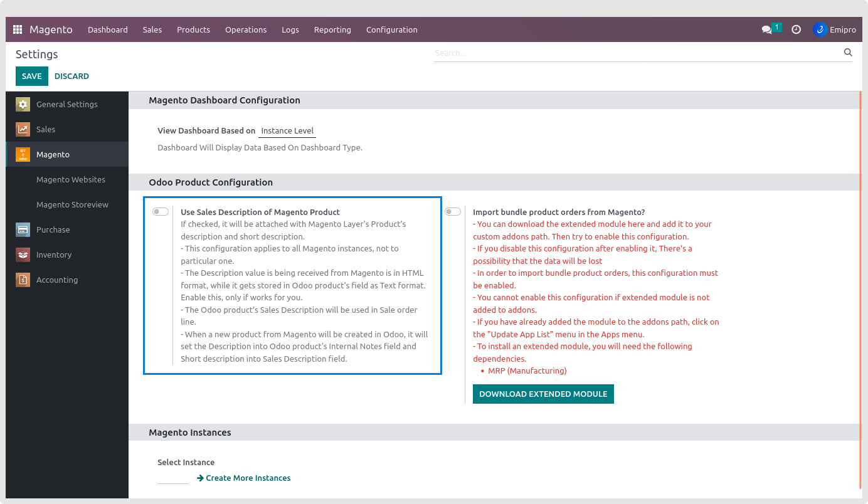Click the Sales chart icon in sidebar
Image resolution: width=868 pixels, height=504 pixels.
tap(23, 129)
